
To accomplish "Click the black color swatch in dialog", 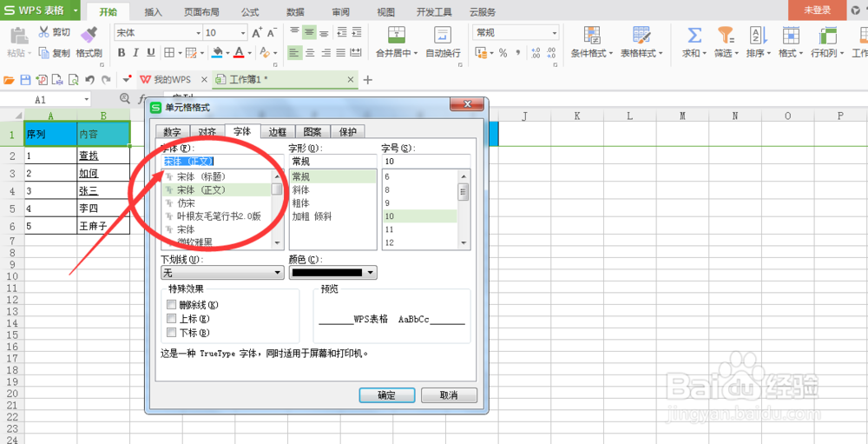I will point(327,273).
